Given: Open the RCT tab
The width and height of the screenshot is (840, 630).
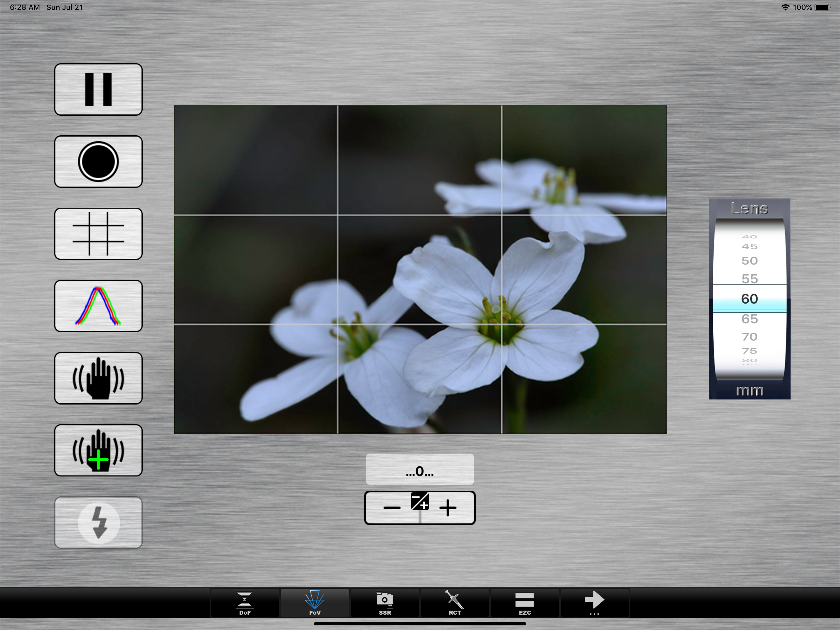Looking at the screenshot, I should pos(454,603).
